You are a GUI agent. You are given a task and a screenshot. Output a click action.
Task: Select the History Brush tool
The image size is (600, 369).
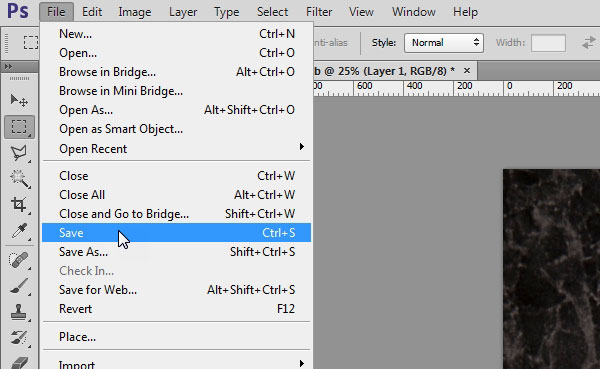19,338
